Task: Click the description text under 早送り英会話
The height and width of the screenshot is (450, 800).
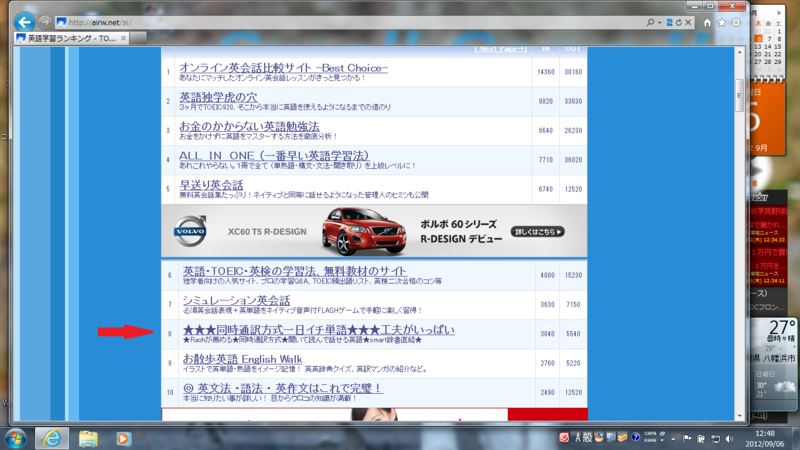Action: tap(304, 195)
